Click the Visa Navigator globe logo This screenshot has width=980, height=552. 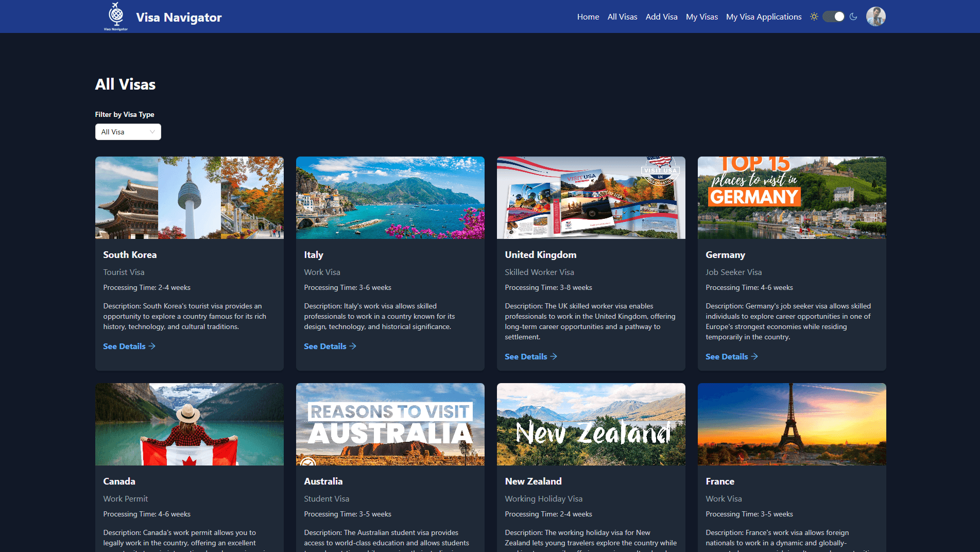[x=115, y=16]
